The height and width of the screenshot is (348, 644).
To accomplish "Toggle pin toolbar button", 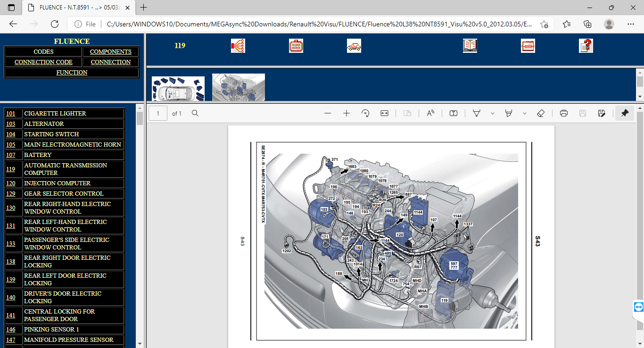I will click(625, 113).
